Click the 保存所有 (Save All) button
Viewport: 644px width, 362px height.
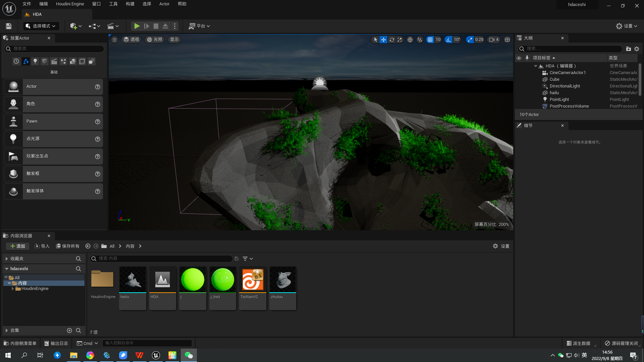tap(67, 246)
